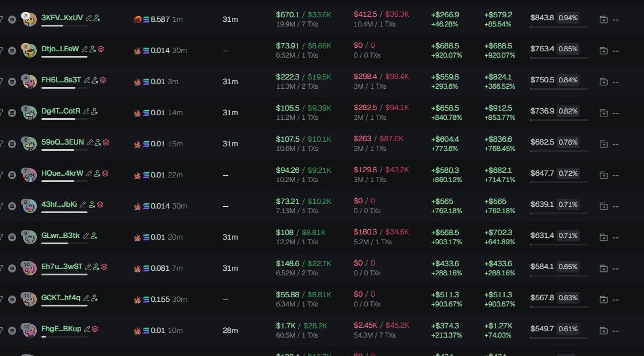Click the red stack icon next to FH6L...8s3T
Viewport: 644px width, 356px height.
click(103, 80)
